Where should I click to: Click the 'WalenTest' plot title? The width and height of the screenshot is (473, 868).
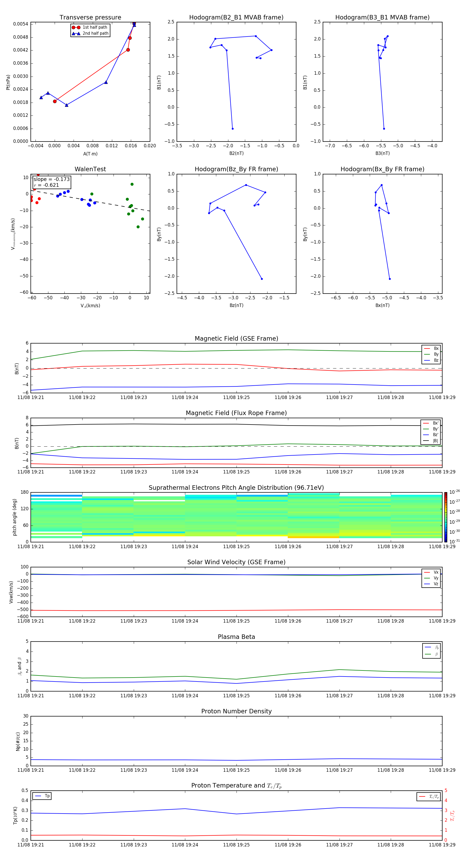pyautogui.click(x=90, y=169)
